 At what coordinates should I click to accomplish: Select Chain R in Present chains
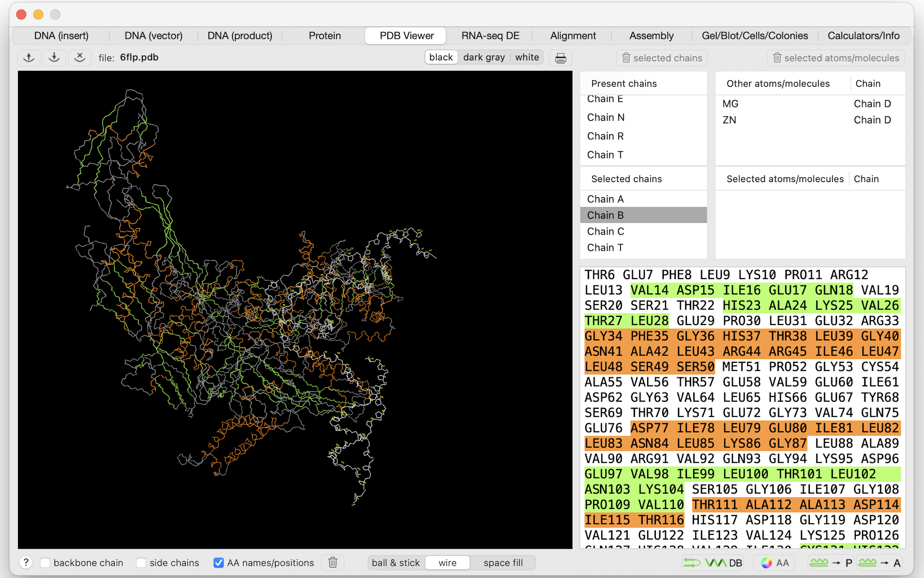tap(643, 136)
